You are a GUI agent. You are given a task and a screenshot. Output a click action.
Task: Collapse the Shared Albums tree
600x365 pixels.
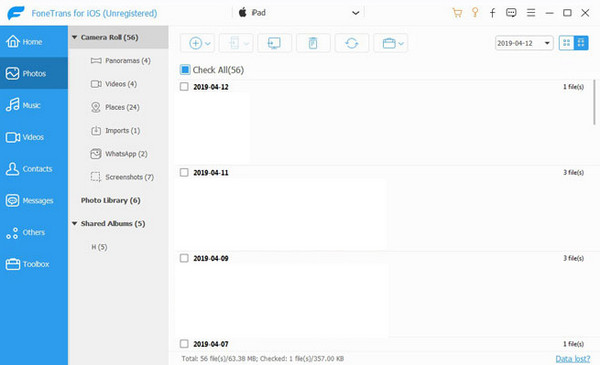(75, 223)
